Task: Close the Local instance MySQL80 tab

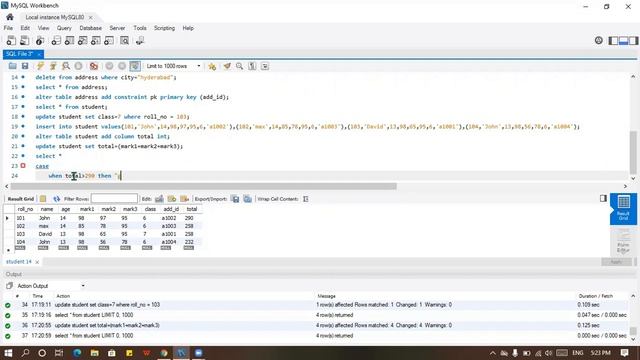Action: 90,18
